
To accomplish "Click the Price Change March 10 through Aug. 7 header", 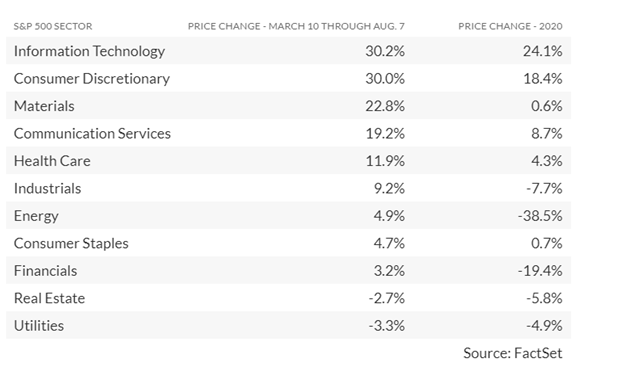I will coord(296,26).
